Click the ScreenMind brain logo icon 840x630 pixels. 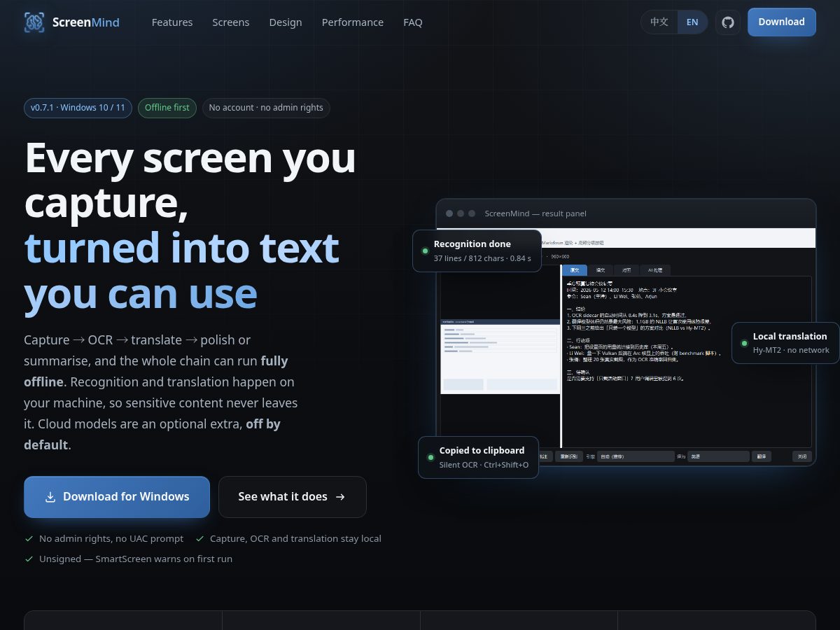(34, 22)
